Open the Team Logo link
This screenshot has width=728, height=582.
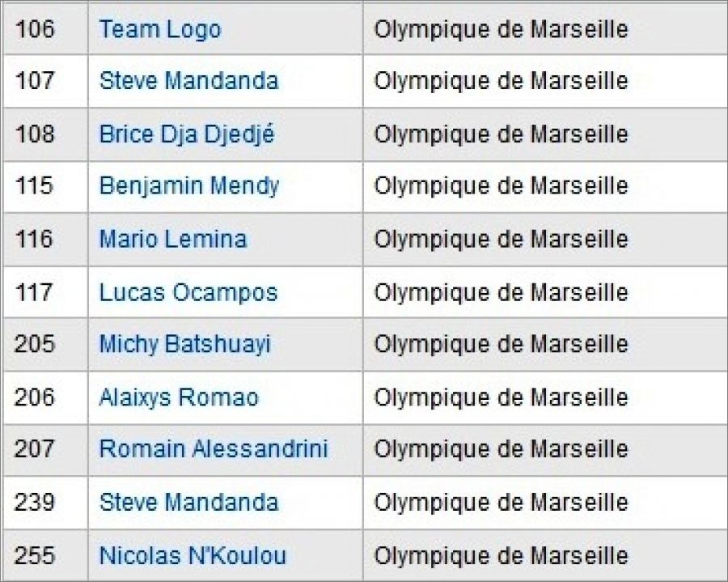click(x=159, y=30)
